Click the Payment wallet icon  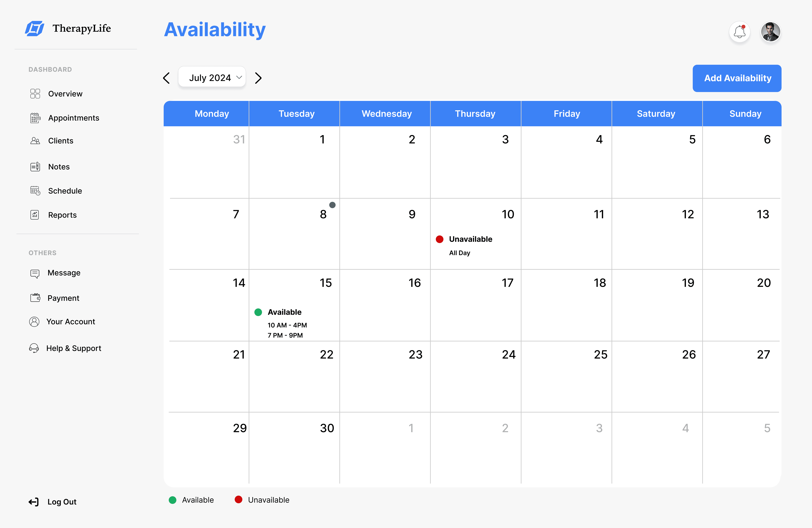click(x=35, y=298)
